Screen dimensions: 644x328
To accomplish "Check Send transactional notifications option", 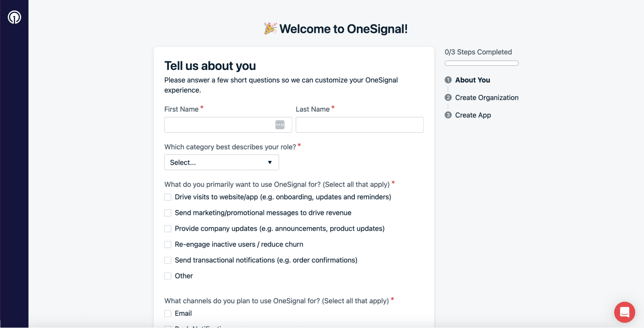I will (x=168, y=260).
